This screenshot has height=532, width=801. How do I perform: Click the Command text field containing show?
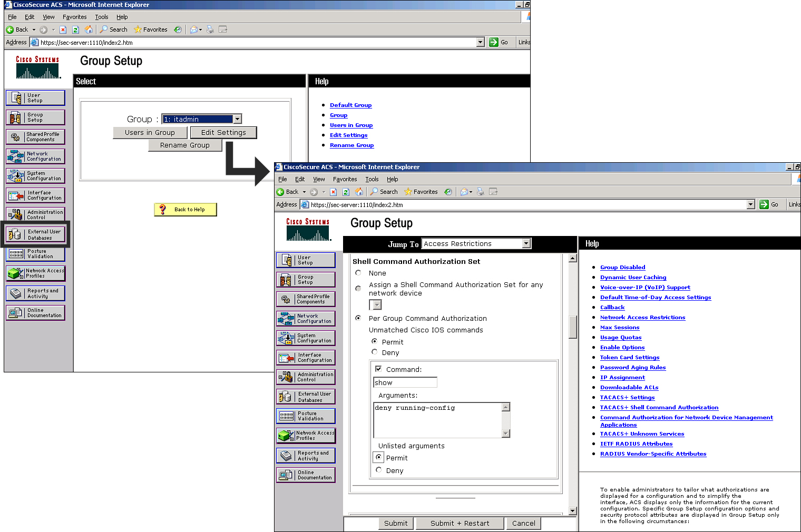click(405, 382)
